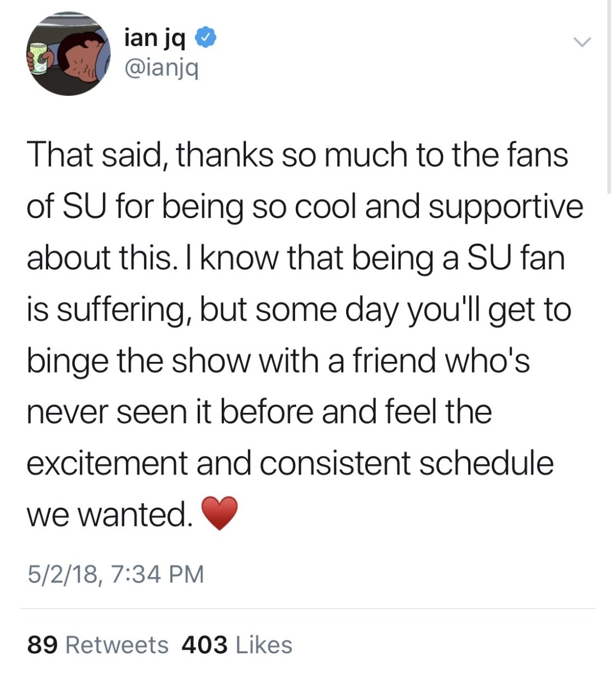Click the time 7:34 PM in the timestamp
Screen dimensions: 616x679
[x=158, y=574]
